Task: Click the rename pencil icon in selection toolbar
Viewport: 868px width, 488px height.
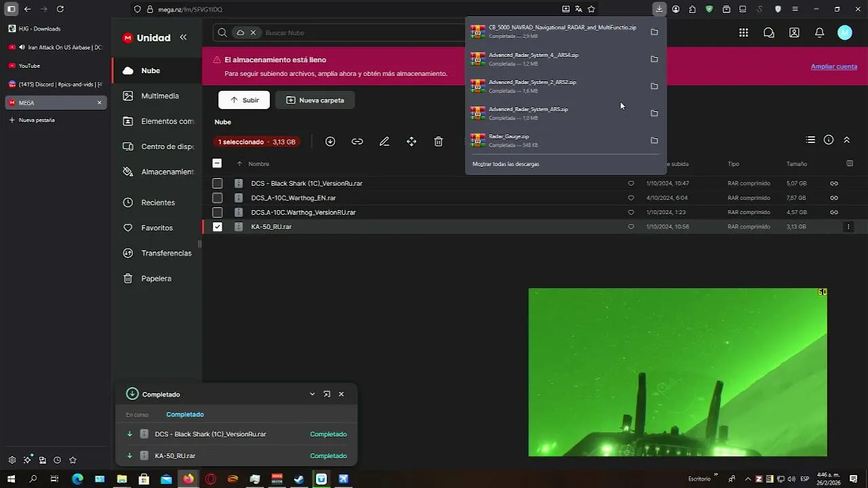Action: pyautogui.click(x=384, y=141)
